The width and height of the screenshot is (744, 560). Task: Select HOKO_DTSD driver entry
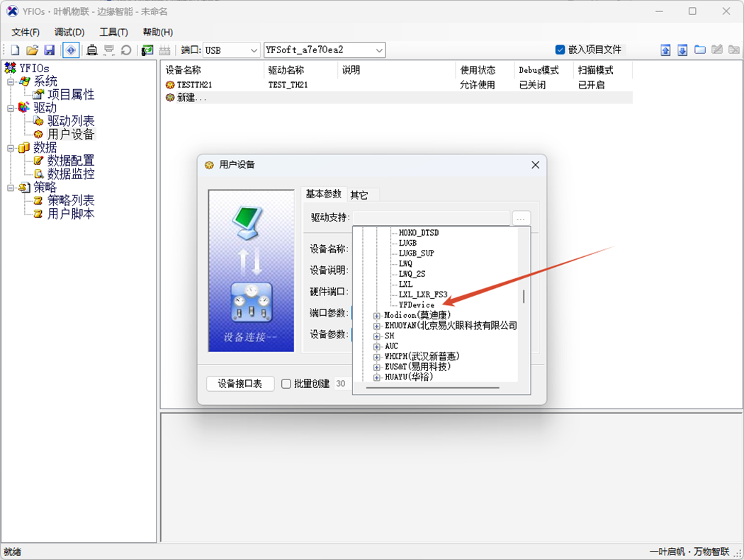pyautogui.click(x=419, y=233)
